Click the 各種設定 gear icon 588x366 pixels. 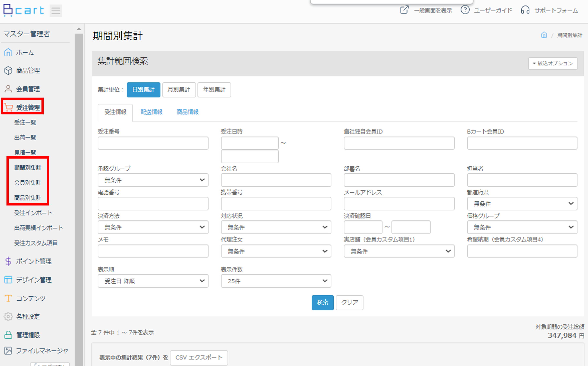pyautogui.click(x=8, y=316)
